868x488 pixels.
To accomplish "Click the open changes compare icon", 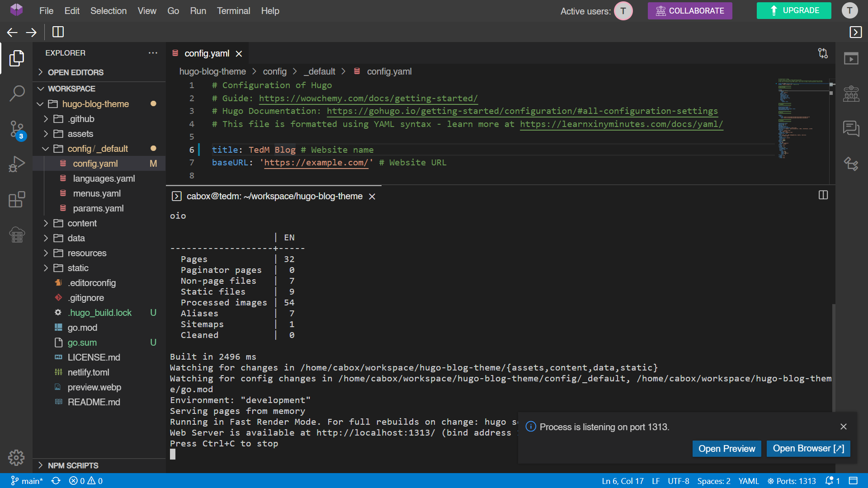I will (x=823, y=53).
